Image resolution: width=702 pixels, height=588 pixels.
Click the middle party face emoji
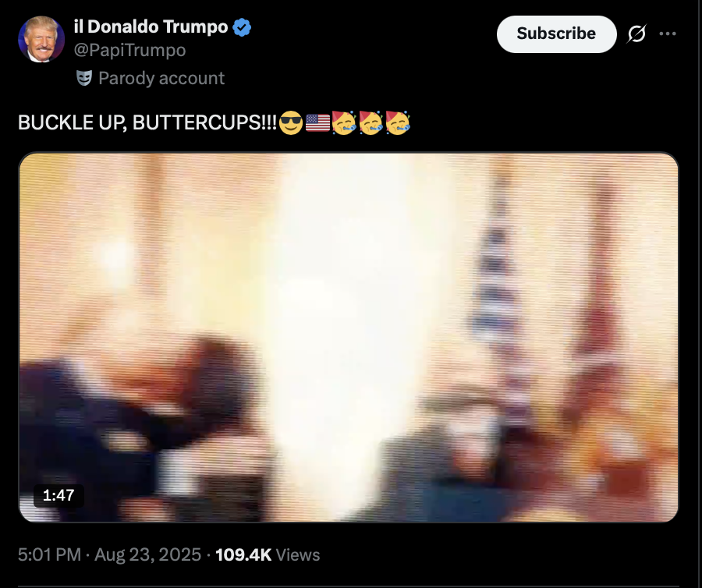pyautogui.click(x=370, y=122)
